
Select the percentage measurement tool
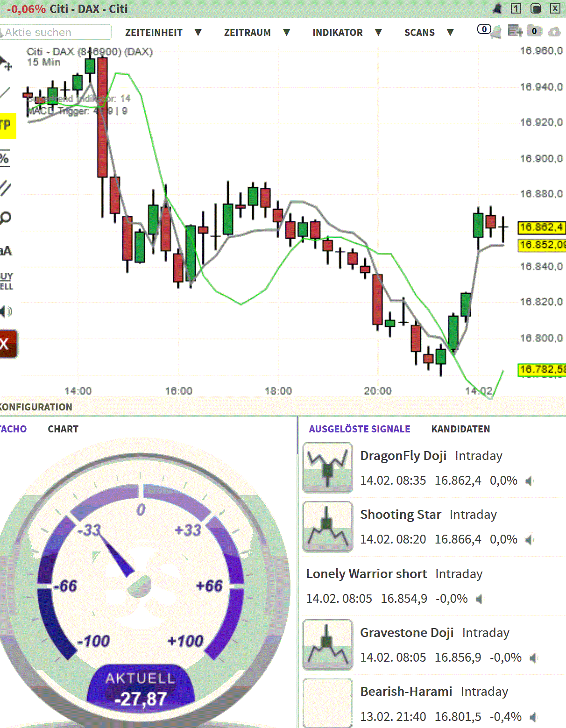pos(5,158)
